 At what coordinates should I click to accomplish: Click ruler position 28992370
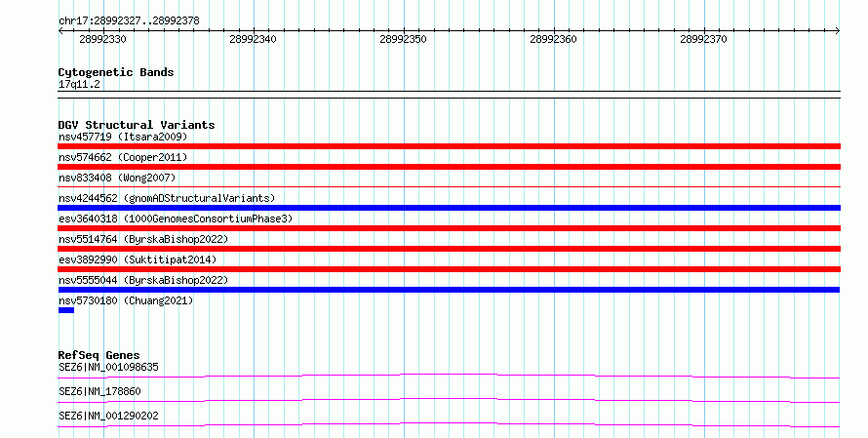click(703, 39)
